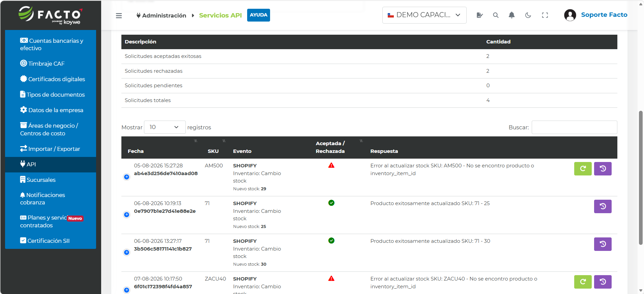View history for the AM500 request
644x294 pixels.
coord(603,169)
